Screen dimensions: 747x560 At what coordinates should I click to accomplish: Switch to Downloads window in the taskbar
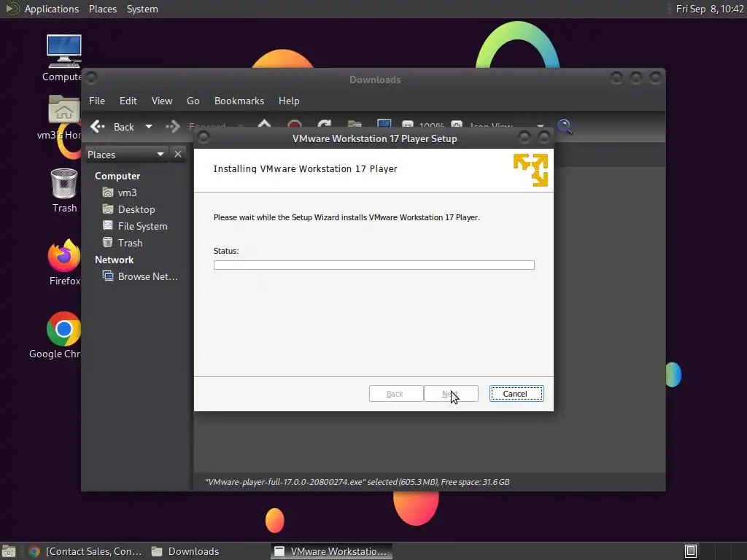[185, 551]
